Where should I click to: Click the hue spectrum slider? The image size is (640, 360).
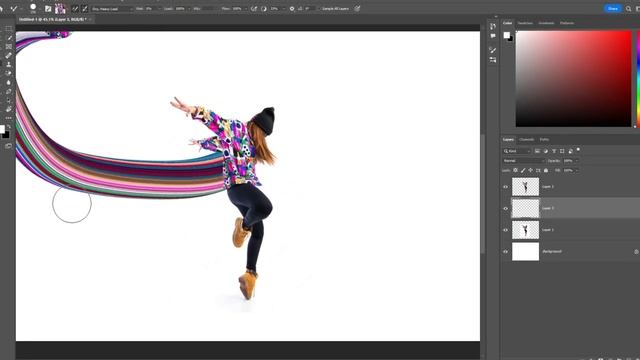(638, 79)
